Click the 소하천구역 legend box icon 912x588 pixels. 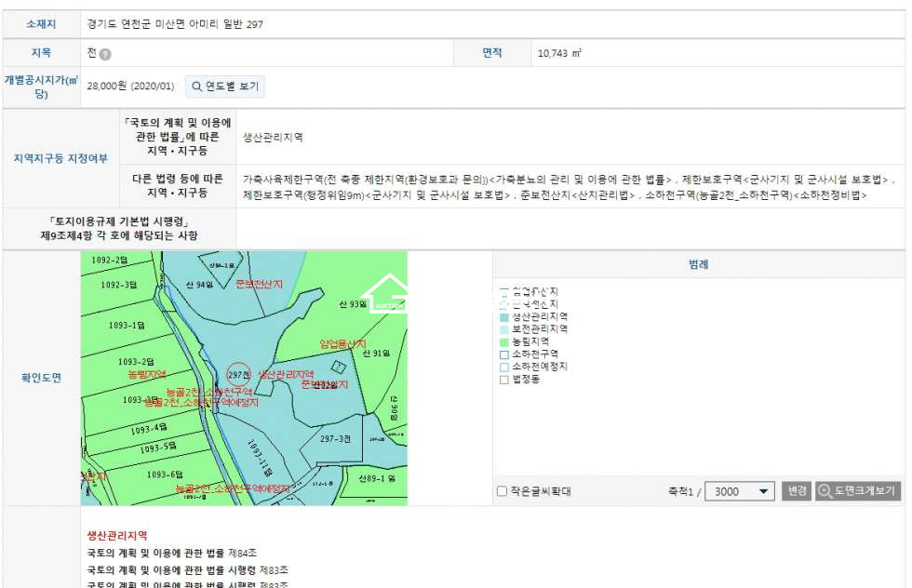click(504, 354)
